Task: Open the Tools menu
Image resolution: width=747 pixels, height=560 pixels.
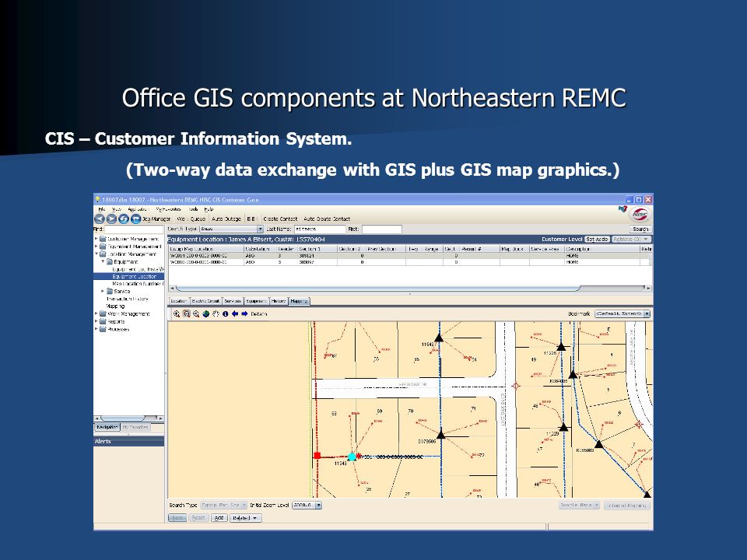Action: (x=193, y=209)
